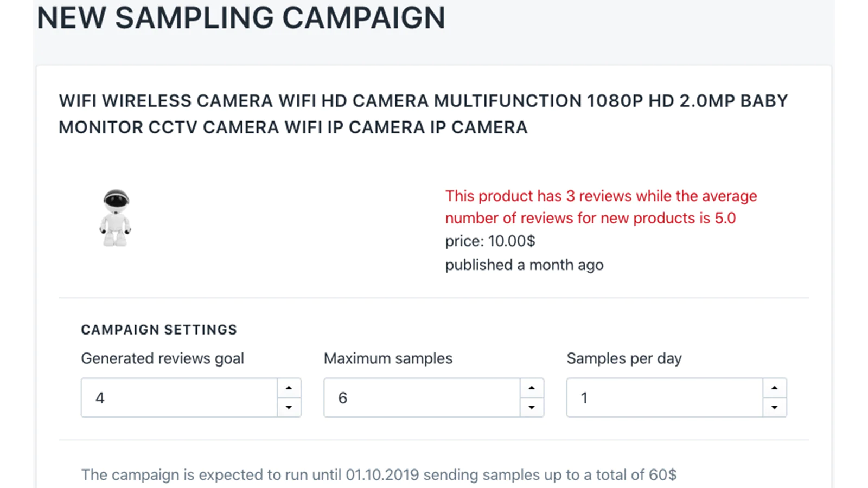This screenshot has width=868, height=488.
Task: Click the Samples per day label
Action: tap(624, 358)
